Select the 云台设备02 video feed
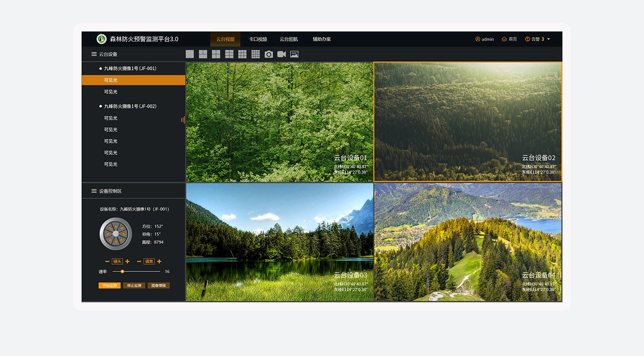 [x=468, y=122]
